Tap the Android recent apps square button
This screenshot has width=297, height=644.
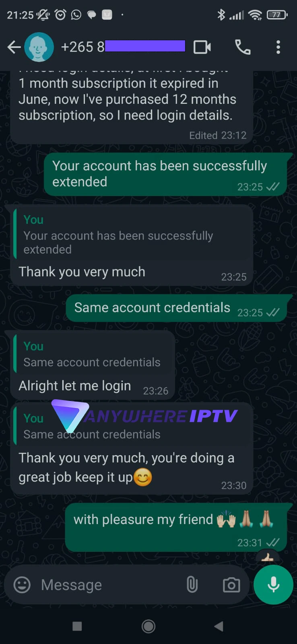[77, 626]
